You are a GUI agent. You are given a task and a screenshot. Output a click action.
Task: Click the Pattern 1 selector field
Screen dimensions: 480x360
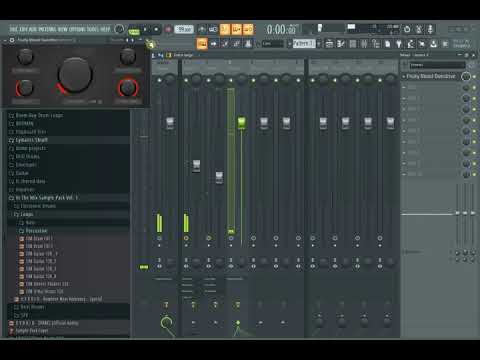pos(304,44)
